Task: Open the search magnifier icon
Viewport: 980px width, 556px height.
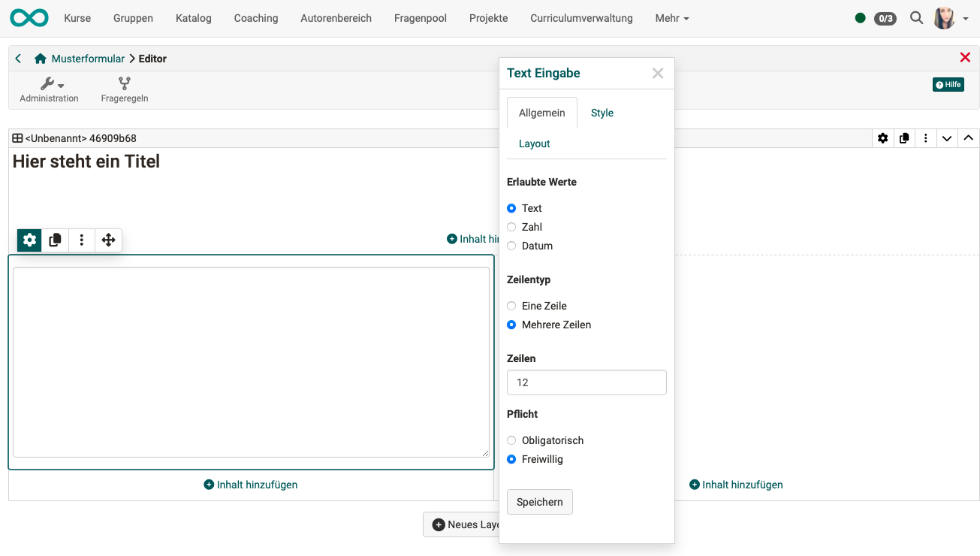Action: (916, 18)
